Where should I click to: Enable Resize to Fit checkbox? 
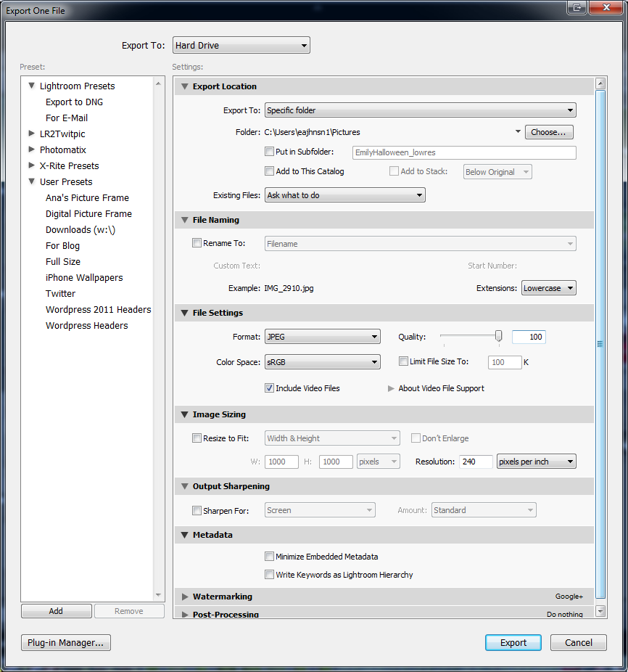197,438
